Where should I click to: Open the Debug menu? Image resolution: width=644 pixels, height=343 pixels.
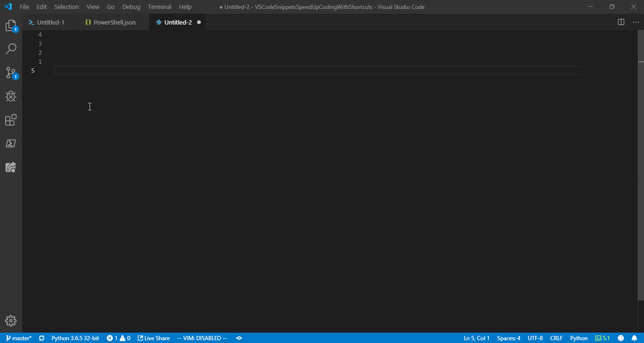click(131, 7)
